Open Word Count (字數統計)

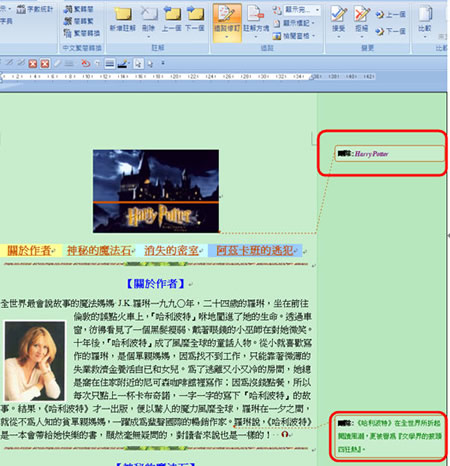pos(35,9)
